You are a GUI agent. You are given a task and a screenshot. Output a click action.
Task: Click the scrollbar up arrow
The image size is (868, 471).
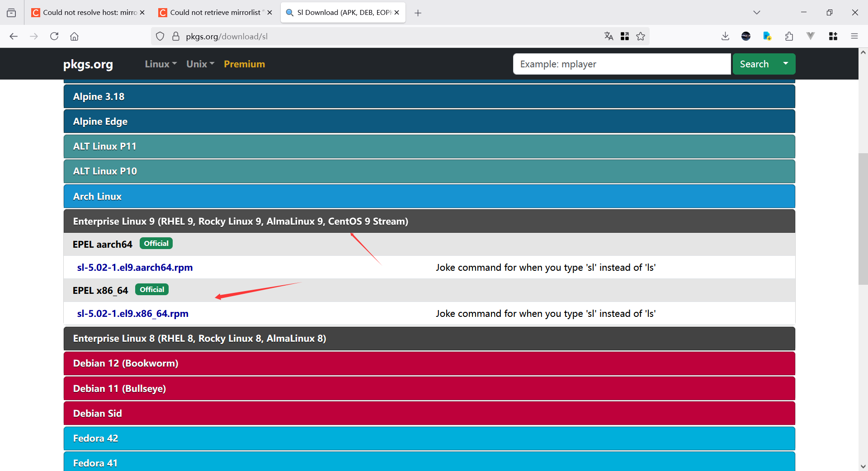[x=863, y=52]
